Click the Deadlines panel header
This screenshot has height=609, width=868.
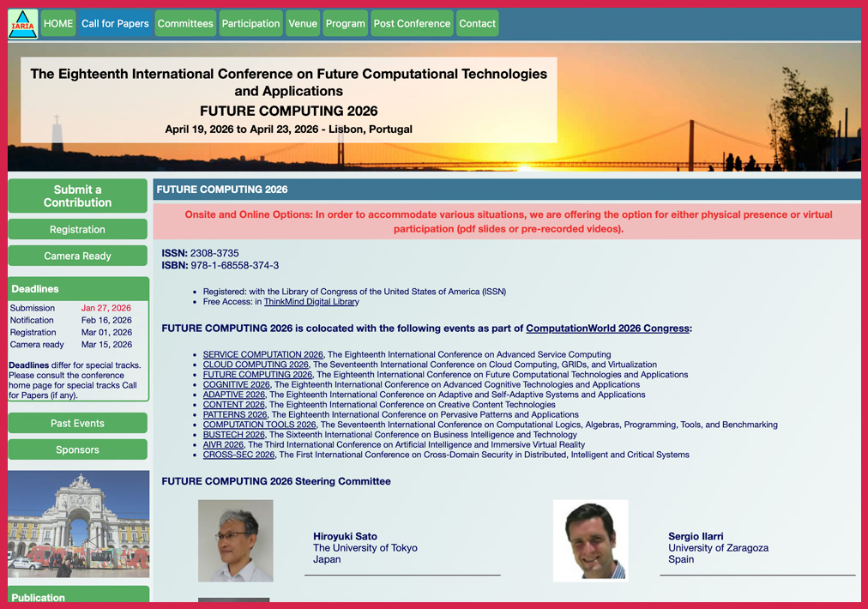[x=79, y=289]
